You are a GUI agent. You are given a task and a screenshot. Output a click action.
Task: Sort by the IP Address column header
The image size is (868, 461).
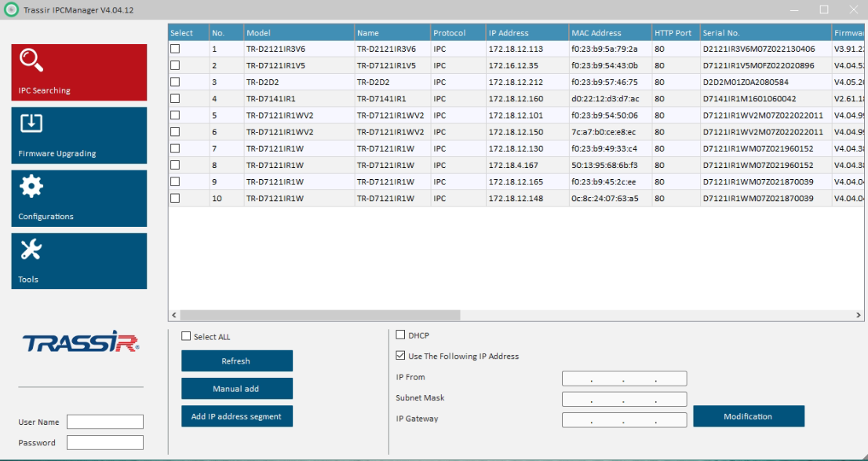click(x=527, y=33)
